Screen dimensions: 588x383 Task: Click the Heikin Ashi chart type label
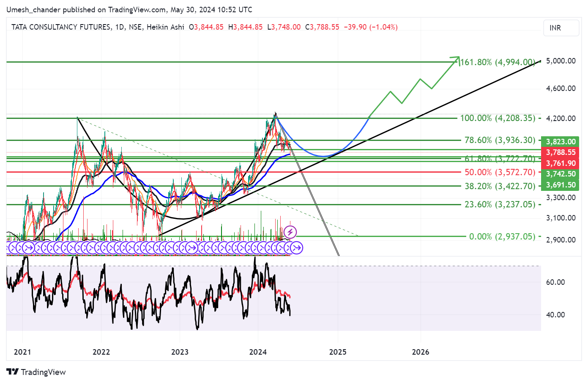(x=165, y=27)
